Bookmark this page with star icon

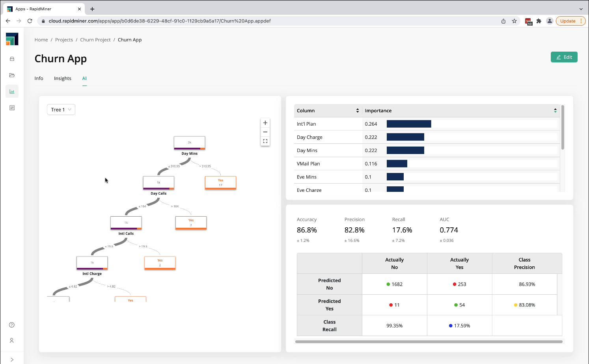pos(514,21)
